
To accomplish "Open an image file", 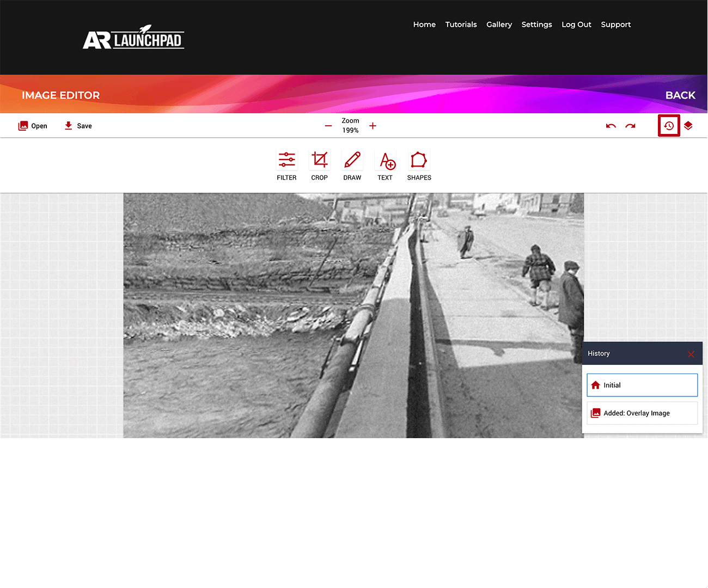I will pos(33,126).
